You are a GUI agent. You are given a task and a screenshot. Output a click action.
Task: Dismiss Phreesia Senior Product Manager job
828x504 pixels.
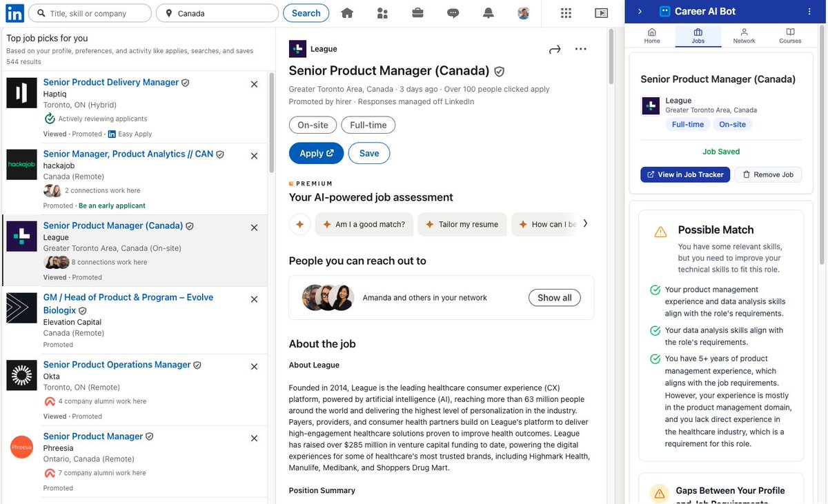pyautogui.click(x=254, y=439)
